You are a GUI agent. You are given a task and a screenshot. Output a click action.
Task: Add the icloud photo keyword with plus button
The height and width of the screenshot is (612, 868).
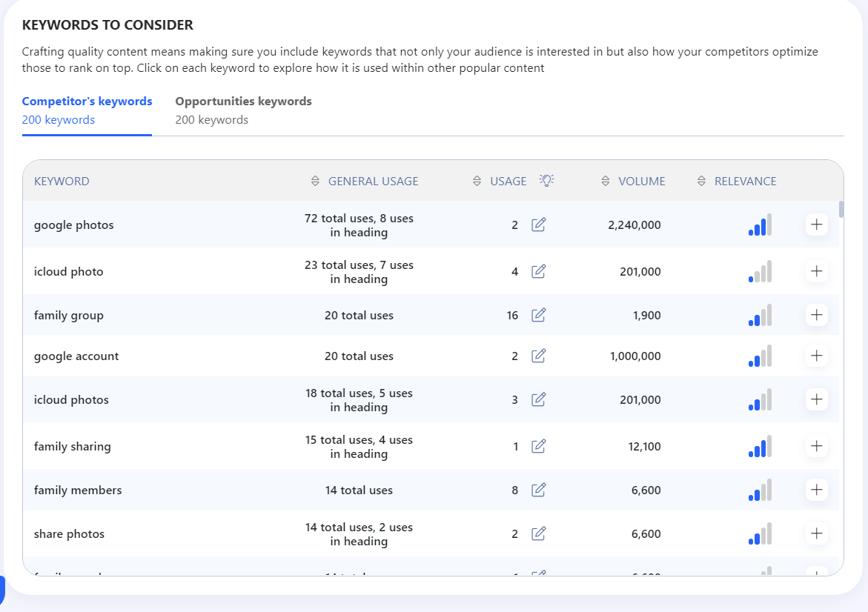click(817, 270)
